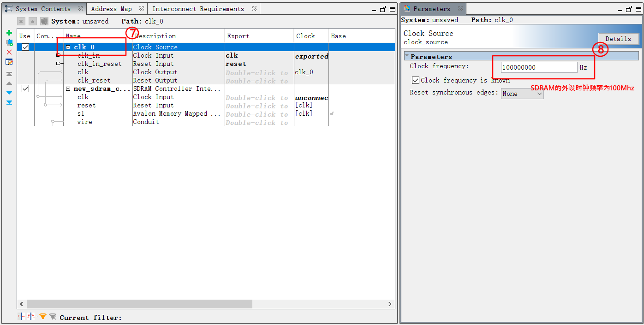Screen dimensions: 644x325
Task: Clear the current filter using the gray funnel icon
Action: (53, 316)
